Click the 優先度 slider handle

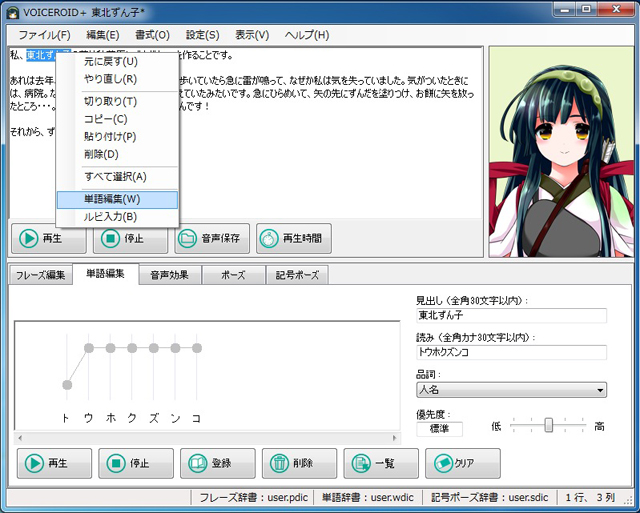(549, 425)
